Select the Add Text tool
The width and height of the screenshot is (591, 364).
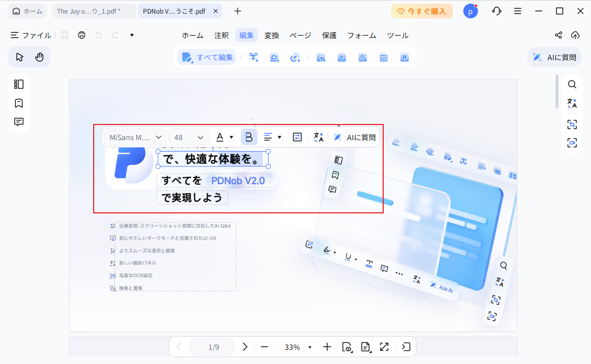(x=253, y=58)
